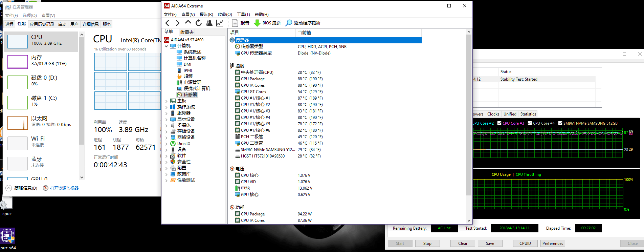The width and height of the screenshot is (644, 252).
Task: Expand the 操作系统 tree node
Action: (x=166, y=107)
